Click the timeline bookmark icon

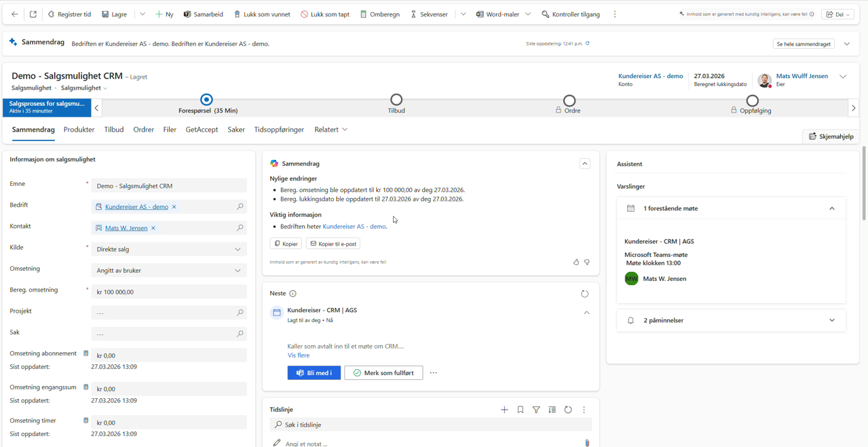(521, 410)
